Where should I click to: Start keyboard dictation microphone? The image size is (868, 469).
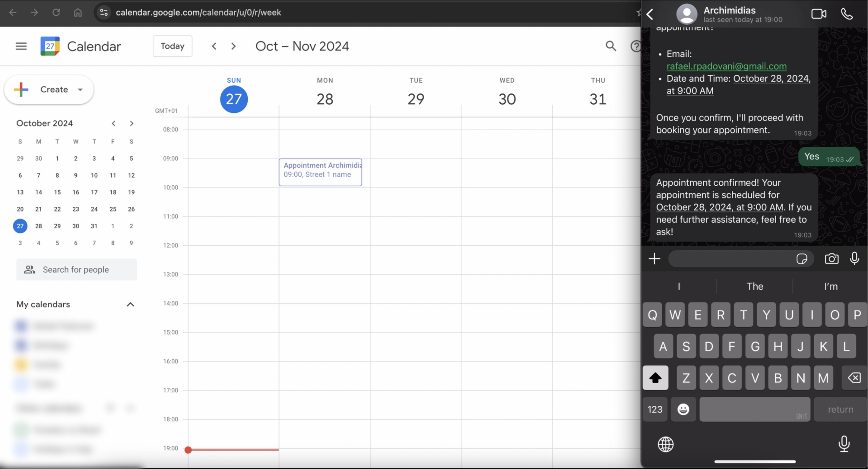[844, 444]
